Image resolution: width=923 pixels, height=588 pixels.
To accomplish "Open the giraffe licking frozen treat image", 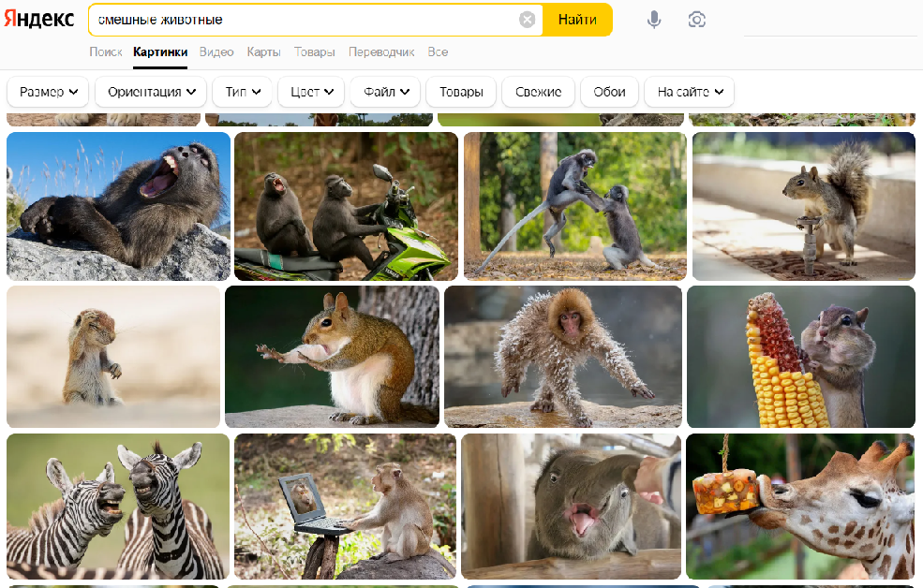I will 800,507.
